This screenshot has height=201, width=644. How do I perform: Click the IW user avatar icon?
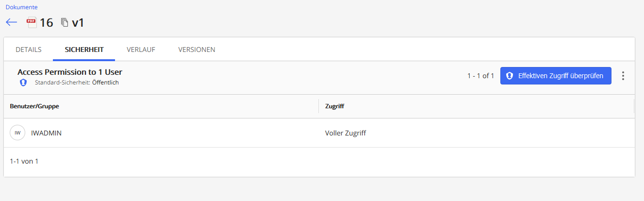(x=17, y=133)
